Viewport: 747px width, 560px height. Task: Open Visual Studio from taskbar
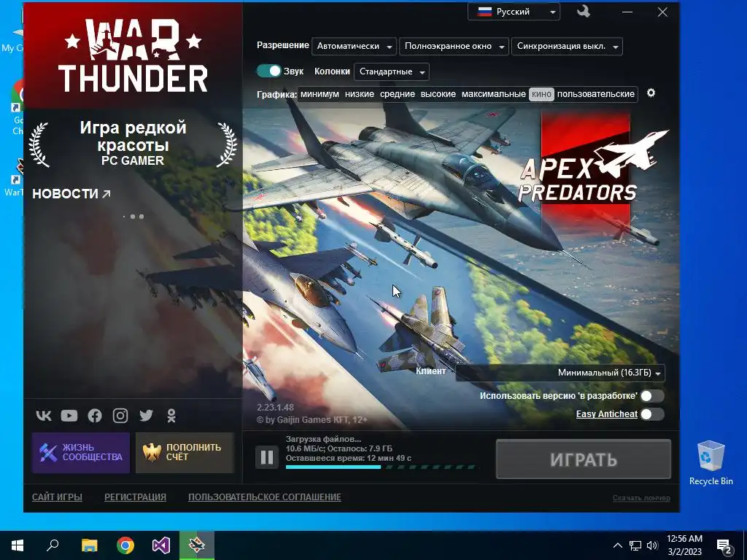click(x=161, y=545)
